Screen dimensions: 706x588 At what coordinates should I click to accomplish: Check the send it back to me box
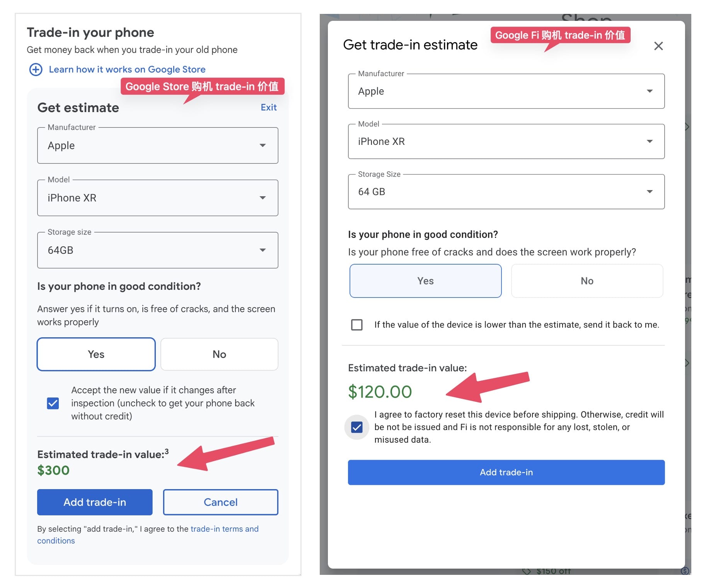click(x=356, y=325)
